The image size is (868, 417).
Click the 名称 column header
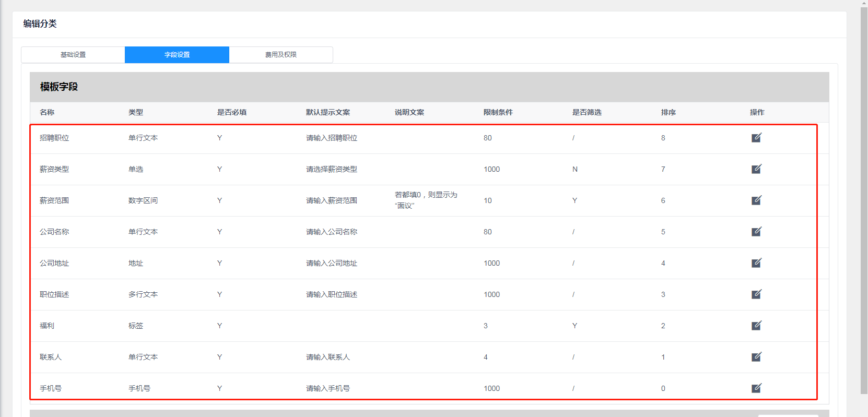tap(47, 112)
